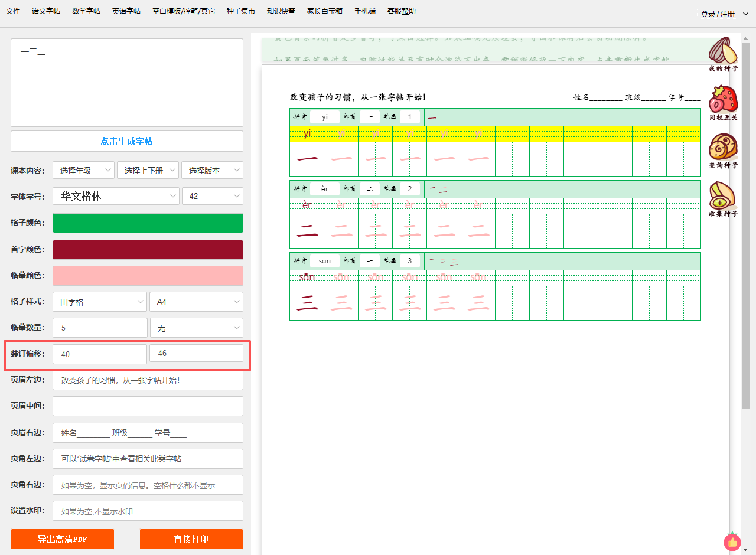Open the 种子集市 menu item

[241, 11]
